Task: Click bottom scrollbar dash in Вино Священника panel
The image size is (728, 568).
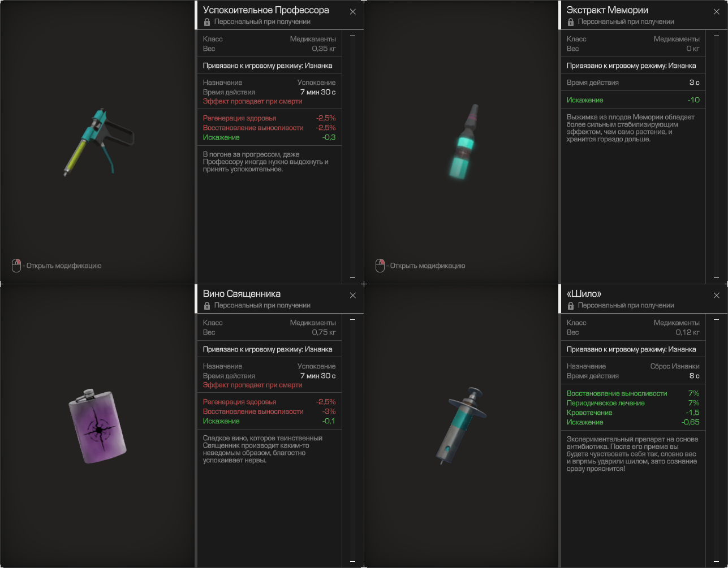Action: [352, 561]
